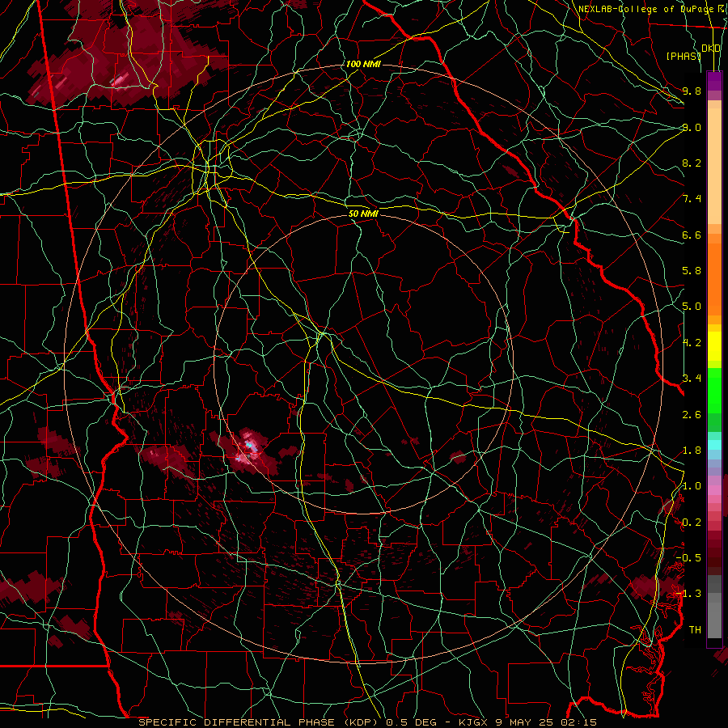728x728 pixels.
Task: Click the SPECIFIC DIFFERENTIAL PHASE (KDP) caption
Action: coord(258,722)
